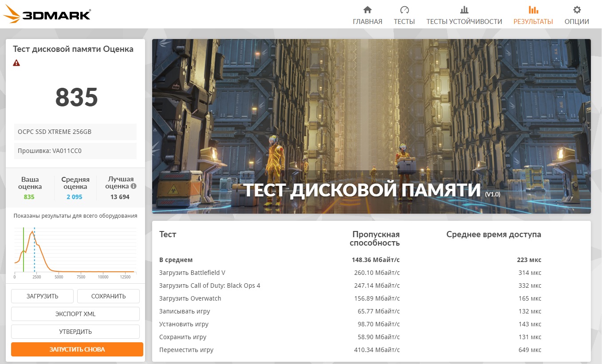Click the 223 мкс average access time

tap(530, 260)
